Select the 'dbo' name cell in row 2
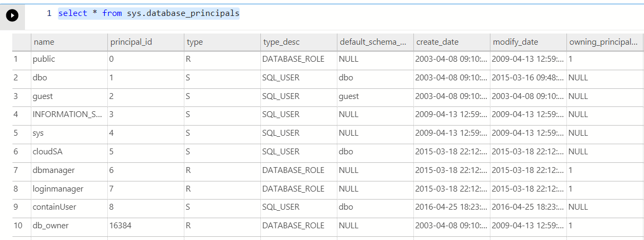The height and width of the screenshot is (240, 644). 69,78
